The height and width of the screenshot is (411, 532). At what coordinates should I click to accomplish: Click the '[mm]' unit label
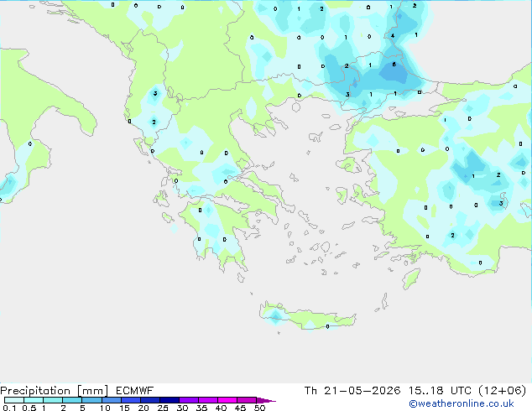click(x=93, y=391)
